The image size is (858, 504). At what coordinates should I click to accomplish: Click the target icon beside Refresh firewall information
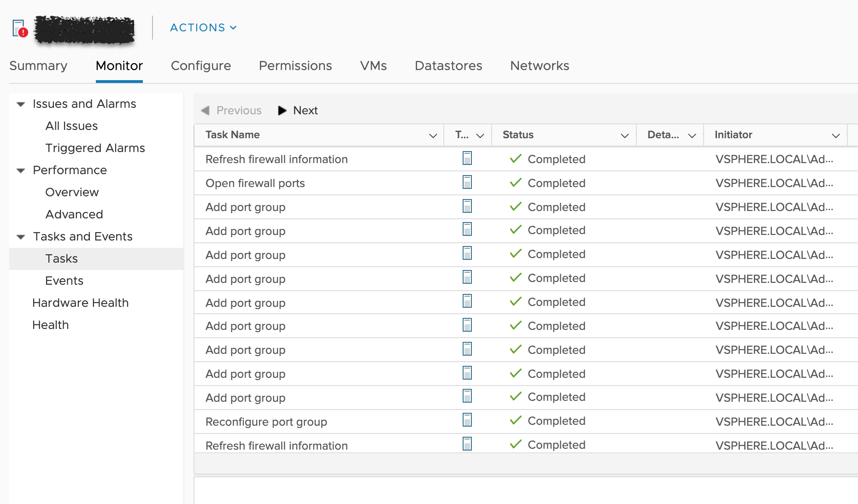pyautogui.click(x=467, y=159)
